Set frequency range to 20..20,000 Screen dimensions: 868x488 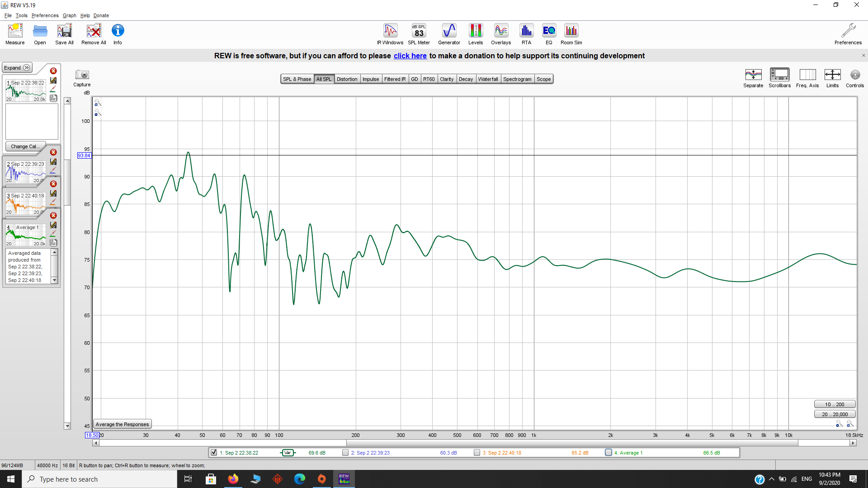point(835,414)
